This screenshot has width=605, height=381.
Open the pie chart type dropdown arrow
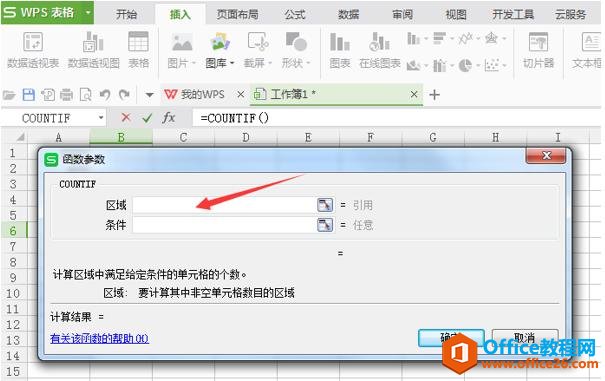(x=478, y=65)
